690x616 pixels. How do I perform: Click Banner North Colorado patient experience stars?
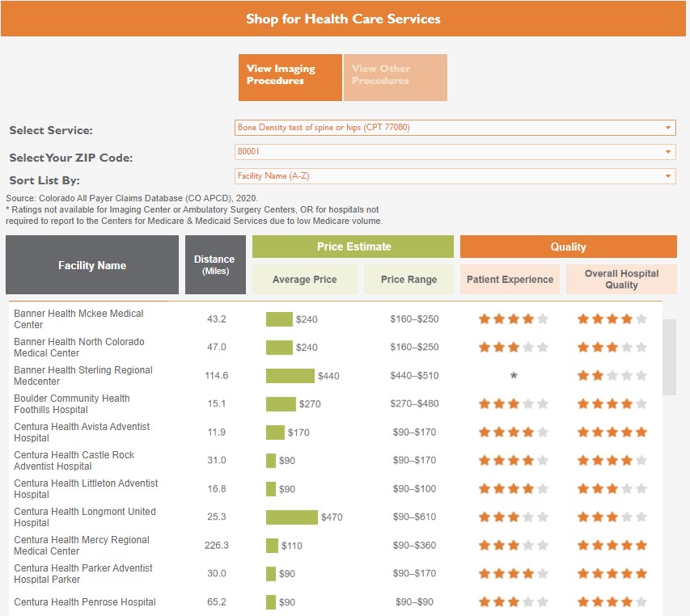tap(514, 348)
